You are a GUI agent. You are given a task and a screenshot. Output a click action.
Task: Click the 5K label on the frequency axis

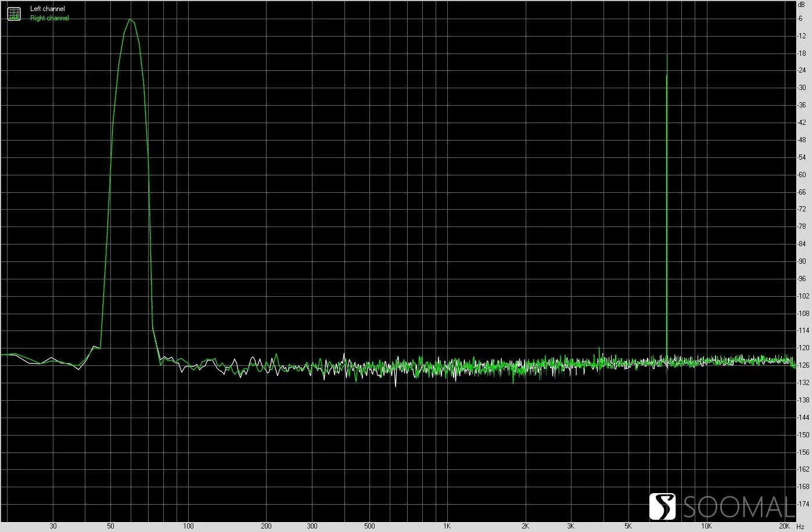628,526
